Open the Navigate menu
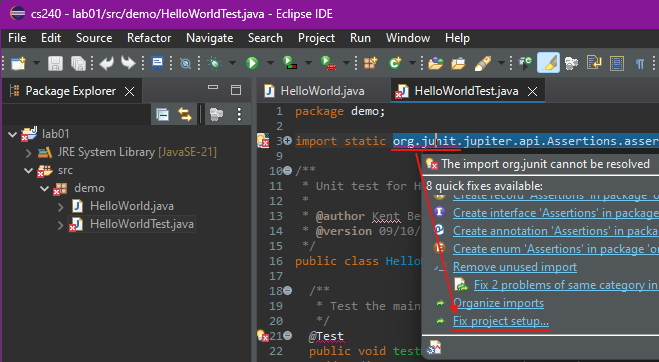 pos(209,38)
